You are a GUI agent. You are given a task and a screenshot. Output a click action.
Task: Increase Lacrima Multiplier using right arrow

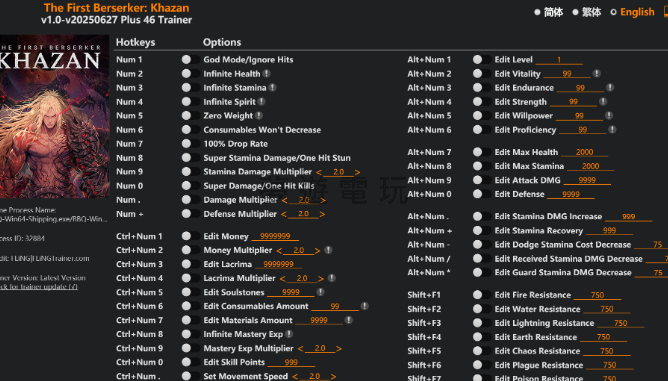point(320,278)
